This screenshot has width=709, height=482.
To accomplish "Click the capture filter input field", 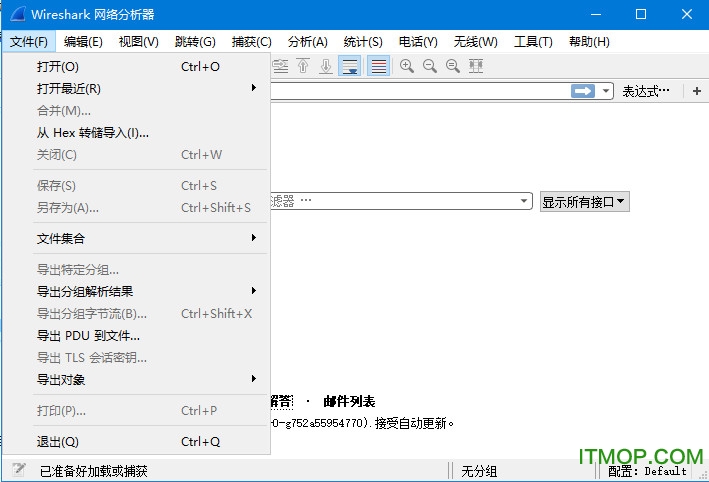I will (x=400, y=201).
